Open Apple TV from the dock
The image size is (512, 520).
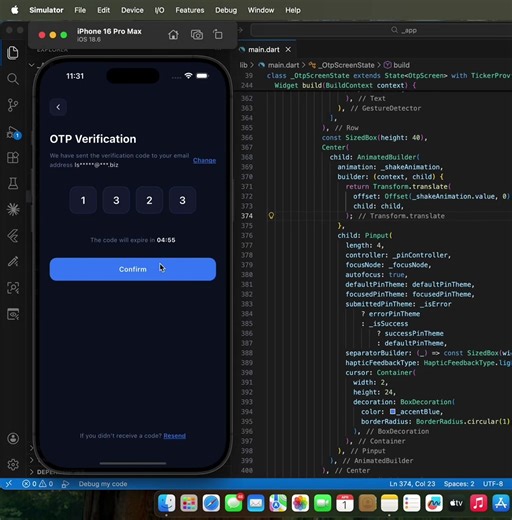tap(456, 503)
